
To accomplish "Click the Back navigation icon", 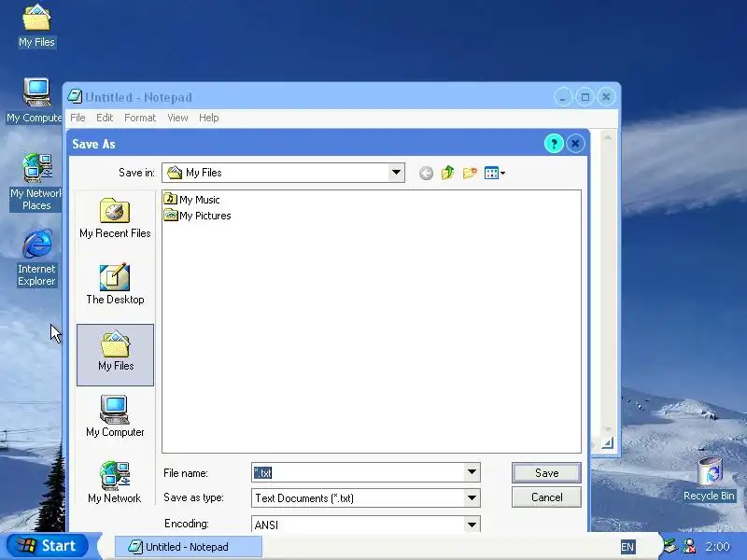I will coord(427,173).
